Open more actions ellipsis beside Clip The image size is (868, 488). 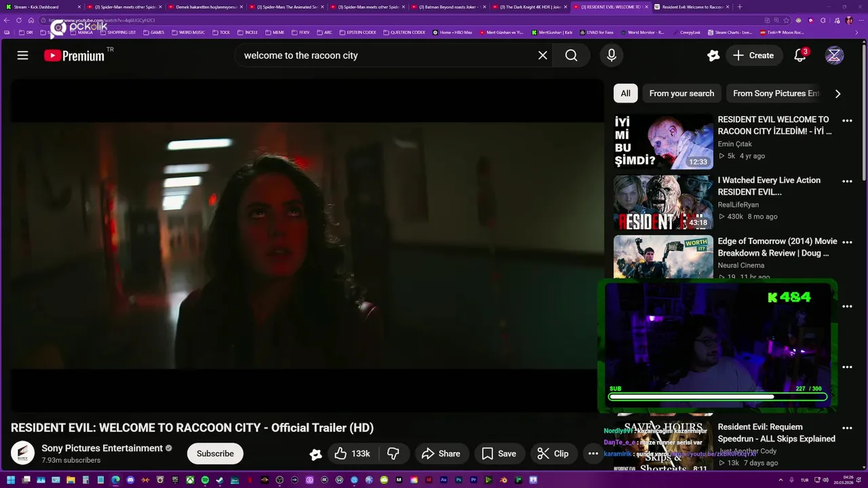coord(593,453)
